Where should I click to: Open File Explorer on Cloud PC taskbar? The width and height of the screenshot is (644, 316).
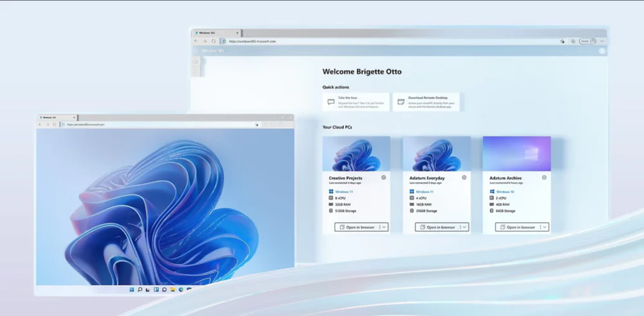point(173,290)
